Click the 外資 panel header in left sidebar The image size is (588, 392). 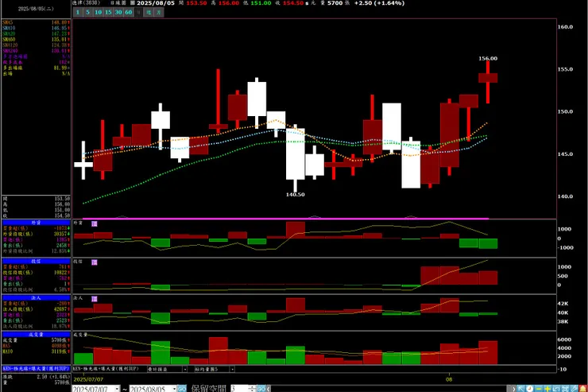(x=36, y=223)
